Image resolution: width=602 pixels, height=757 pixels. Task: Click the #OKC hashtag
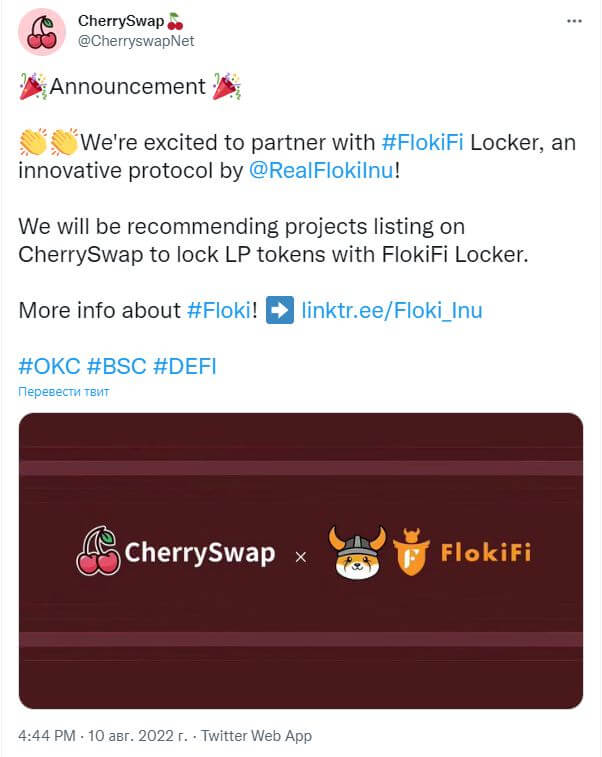point(49,366)
